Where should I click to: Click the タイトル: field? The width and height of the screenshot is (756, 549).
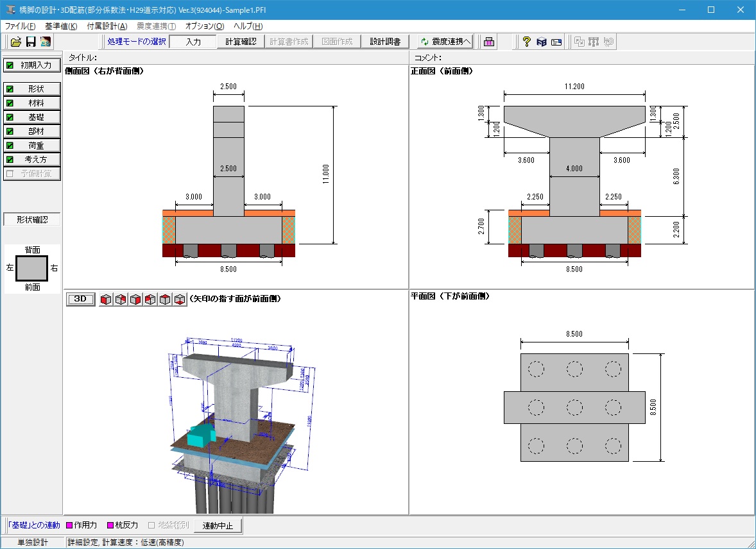(236, 58)
